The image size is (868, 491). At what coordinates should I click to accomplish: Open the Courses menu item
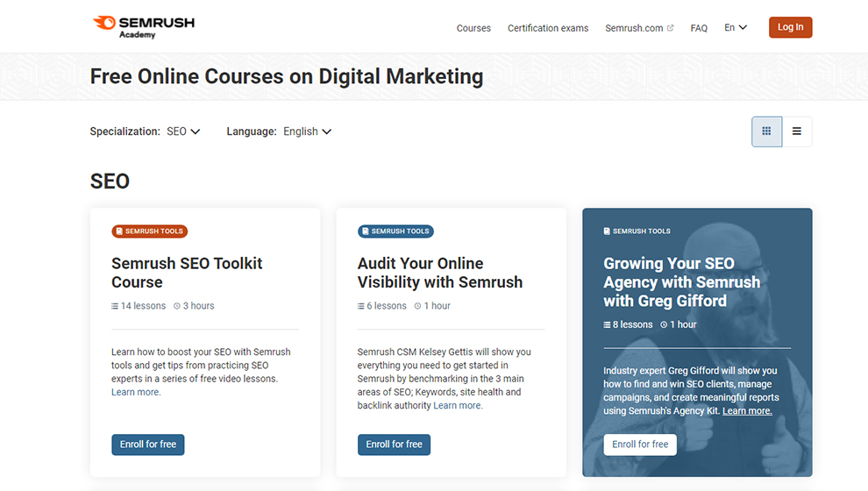473,28
